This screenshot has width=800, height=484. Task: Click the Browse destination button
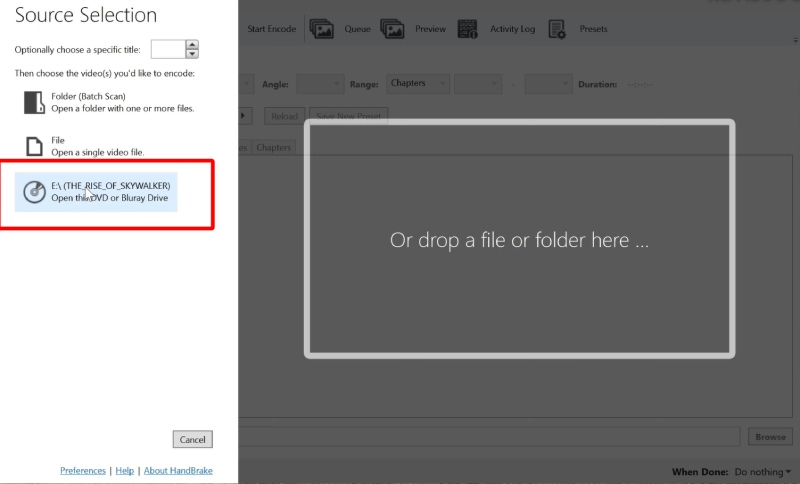[x=770, y=437]
